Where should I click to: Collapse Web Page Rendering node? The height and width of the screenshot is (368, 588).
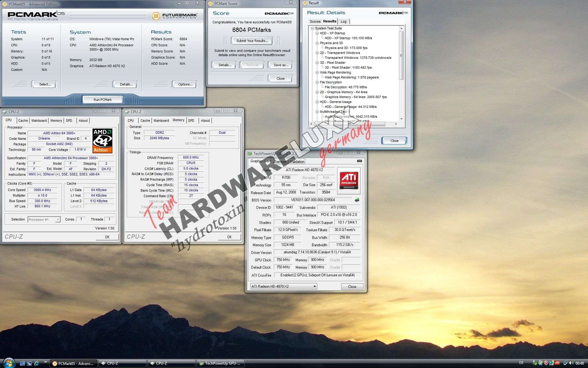317,72
